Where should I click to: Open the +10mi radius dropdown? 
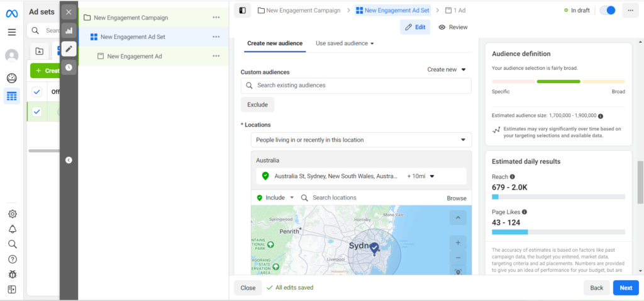pyautogui.click(x=421, y=176)
